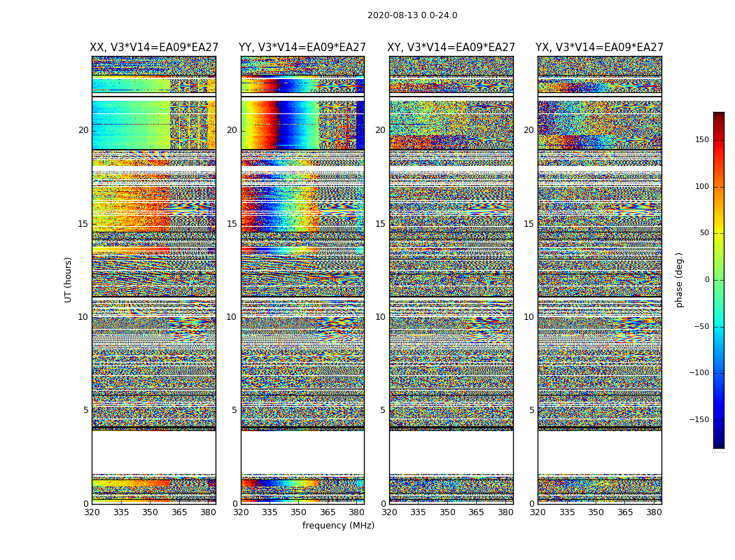The width and height of the screenshot is (735, 560).
Task: Click the 365 MHz tick under XY panel
Action: 476,512
